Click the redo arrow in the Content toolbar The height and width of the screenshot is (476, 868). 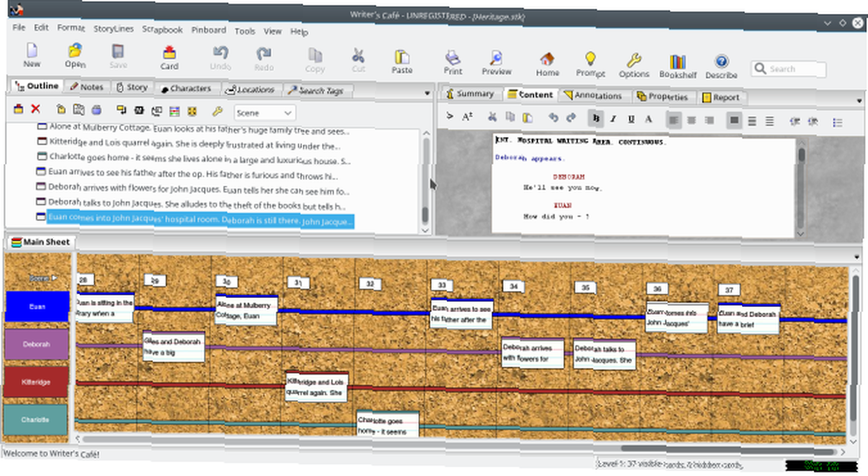click(x=571, y=117)
